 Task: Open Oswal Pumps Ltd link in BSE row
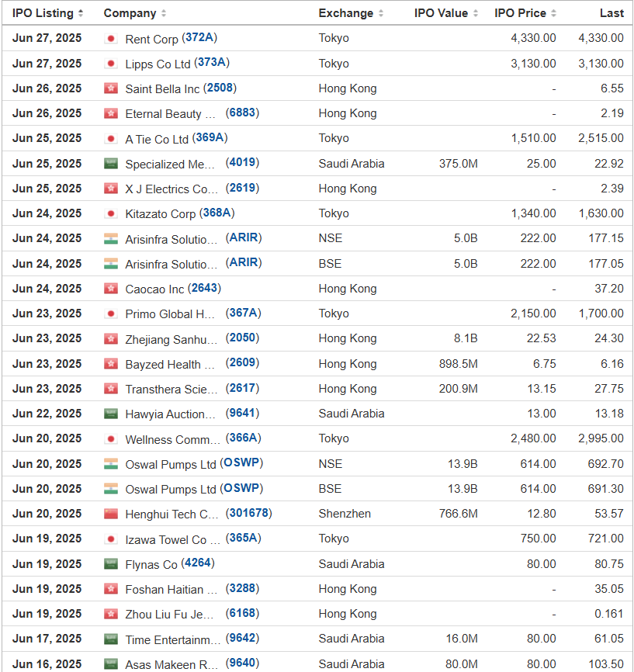170,490
